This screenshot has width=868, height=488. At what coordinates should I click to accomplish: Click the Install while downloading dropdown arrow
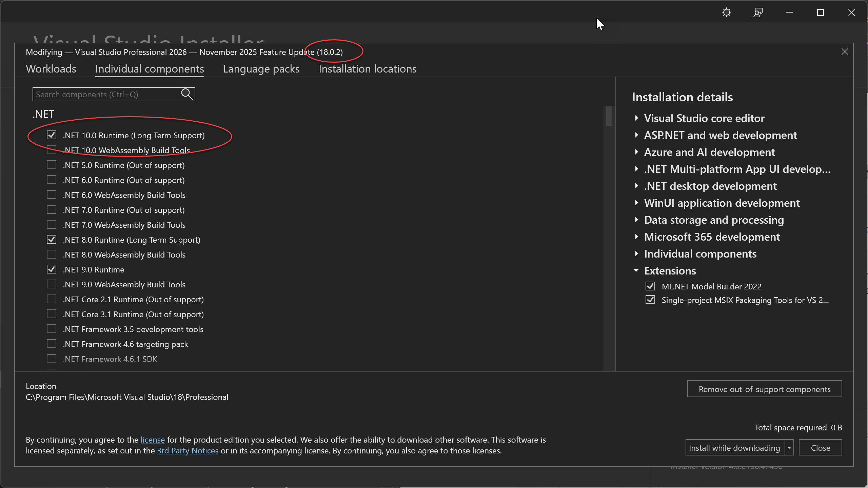(x=789, y=448)
